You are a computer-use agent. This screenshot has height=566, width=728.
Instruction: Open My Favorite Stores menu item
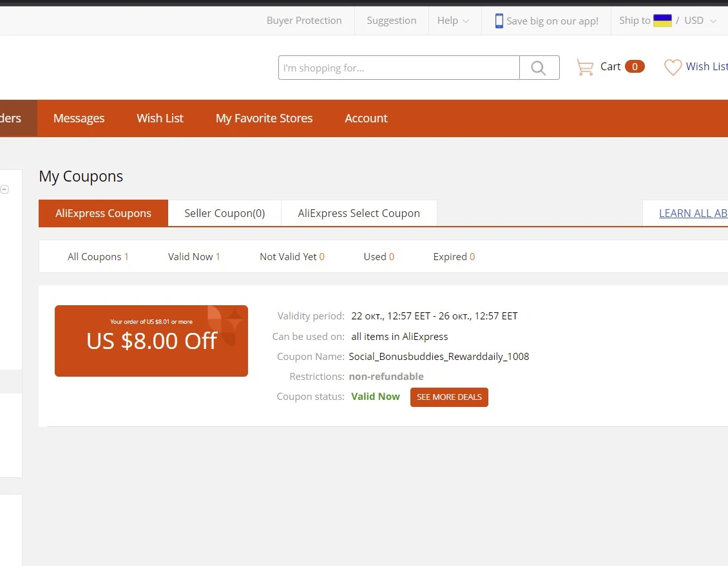point(264,118)
